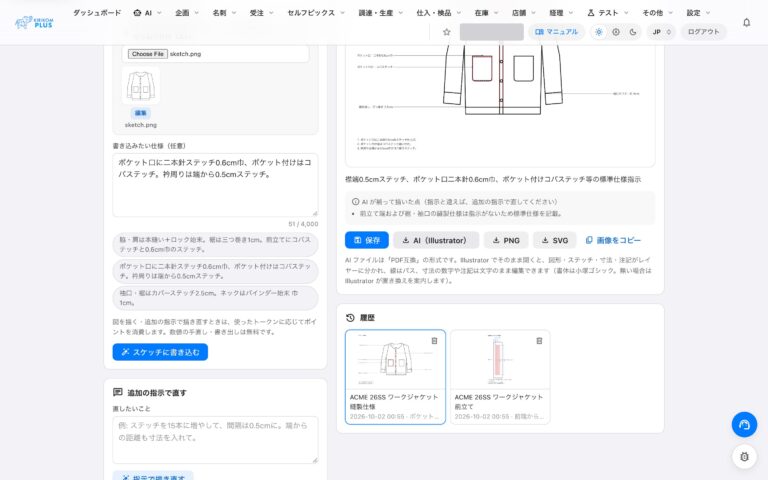Focus the 直したいこと text area

pyautogui.click(x=215, y=439)
